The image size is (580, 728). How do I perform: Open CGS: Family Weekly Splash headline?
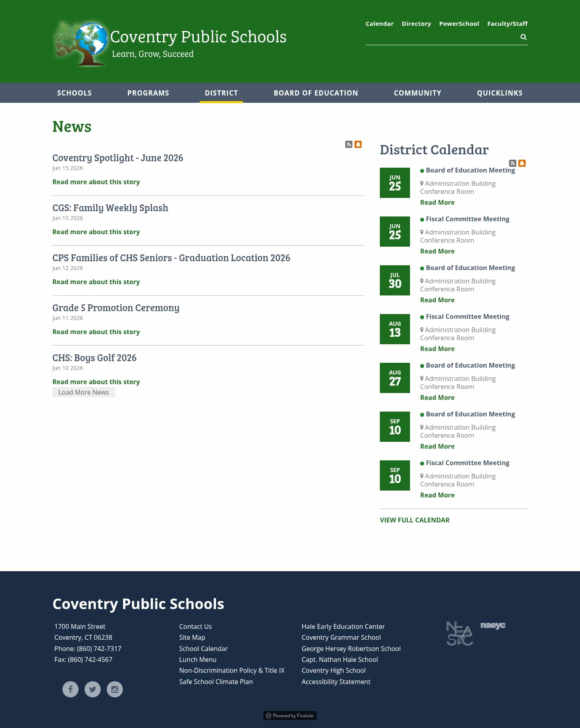tap(110, 208)
